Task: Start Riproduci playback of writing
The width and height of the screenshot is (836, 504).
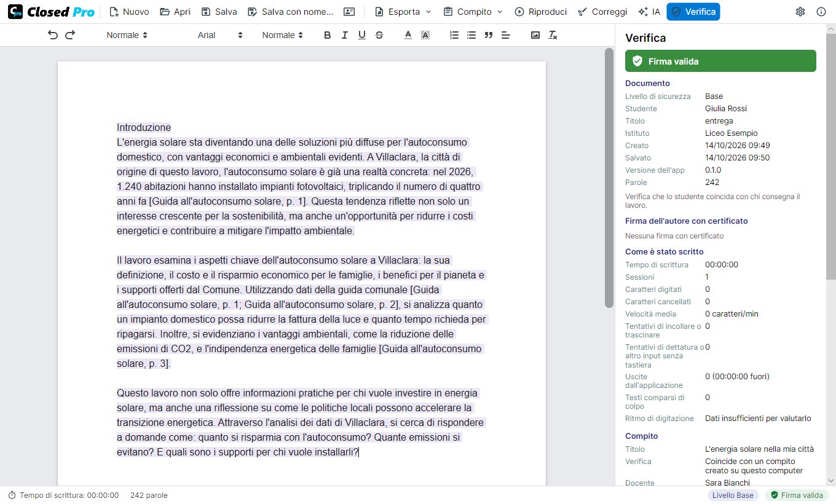Action: (540, 12)
